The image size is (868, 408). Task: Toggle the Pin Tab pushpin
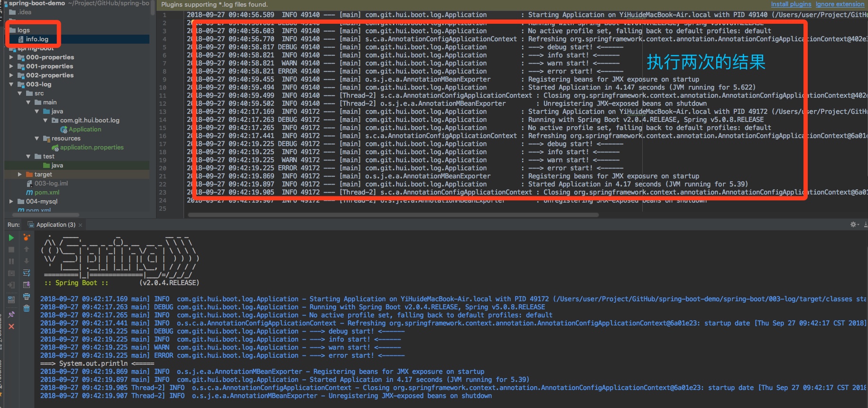[x=11, y=314]
